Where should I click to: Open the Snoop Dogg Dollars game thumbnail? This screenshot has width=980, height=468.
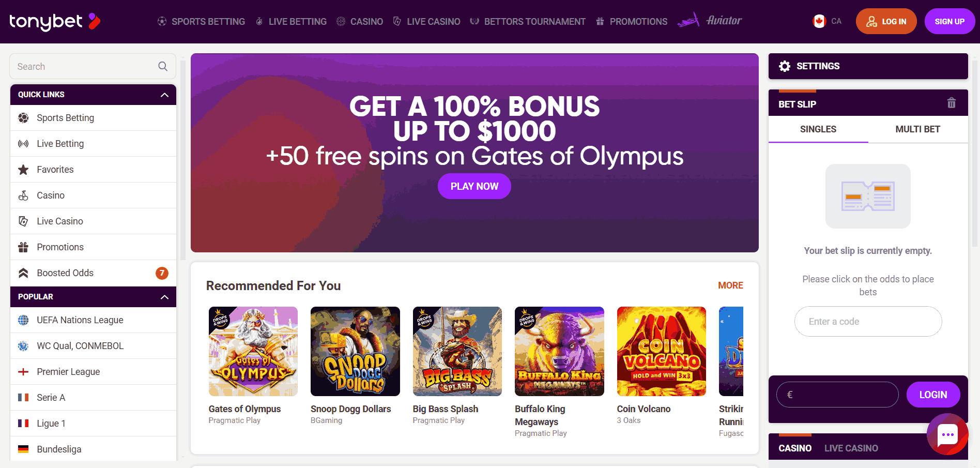point(355,351)
